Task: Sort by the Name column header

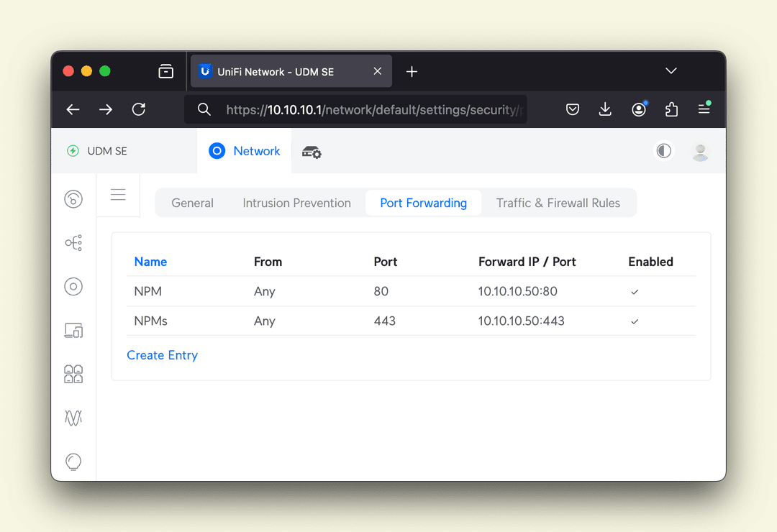Action: (x=150, y=262)
